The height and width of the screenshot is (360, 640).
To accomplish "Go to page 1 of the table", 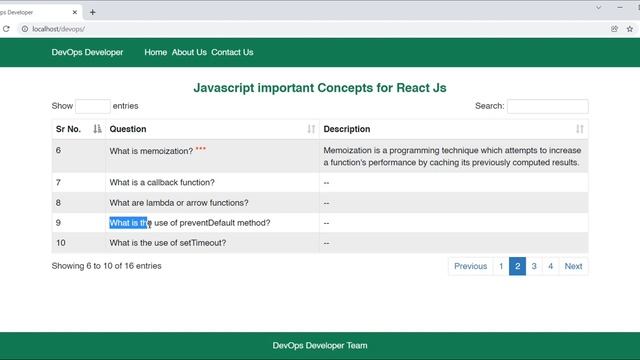I will 501,266.
